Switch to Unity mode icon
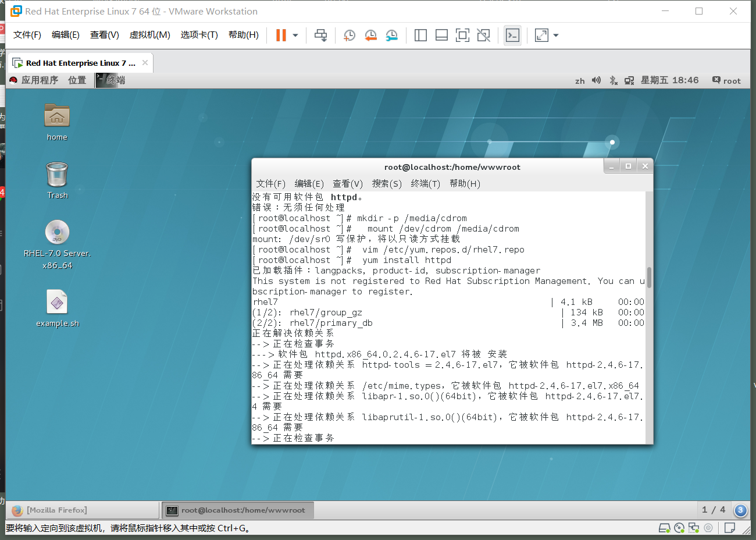 pyautogui.click(x=483, y=35)
